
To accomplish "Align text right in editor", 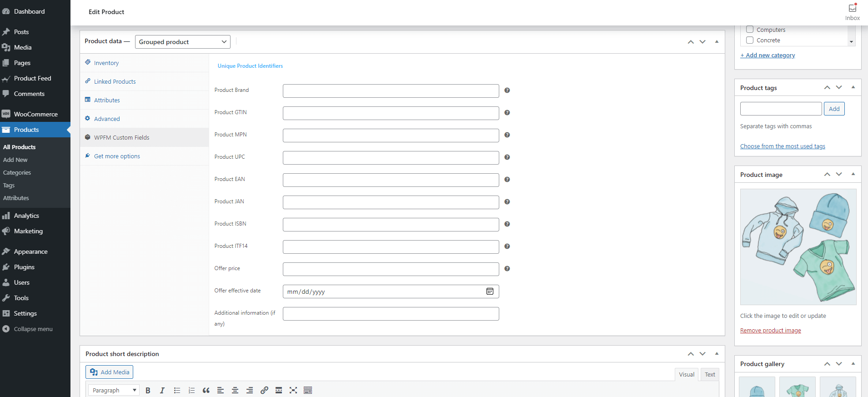I will [250, 390].
